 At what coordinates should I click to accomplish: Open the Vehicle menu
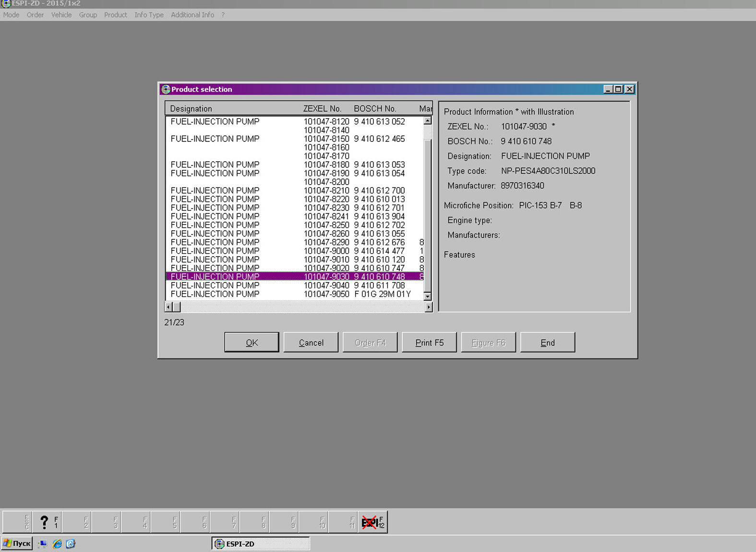61,15
